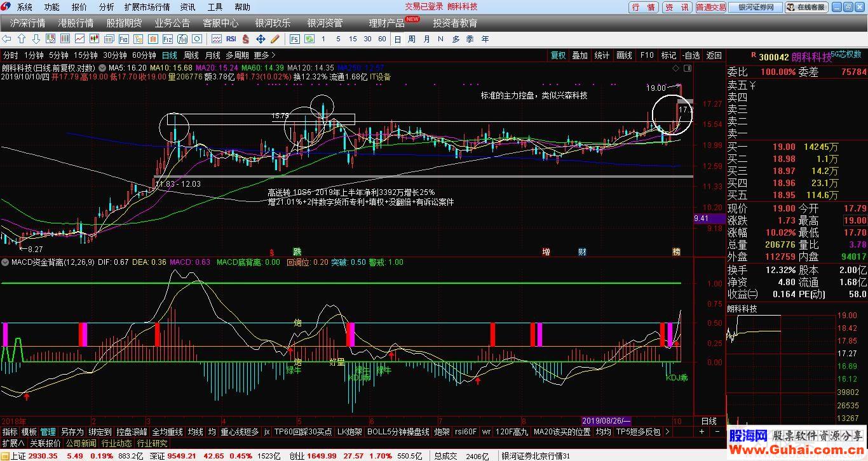Open the 帮助 menu
Screen dimensions: 868x461
[242, 7]
